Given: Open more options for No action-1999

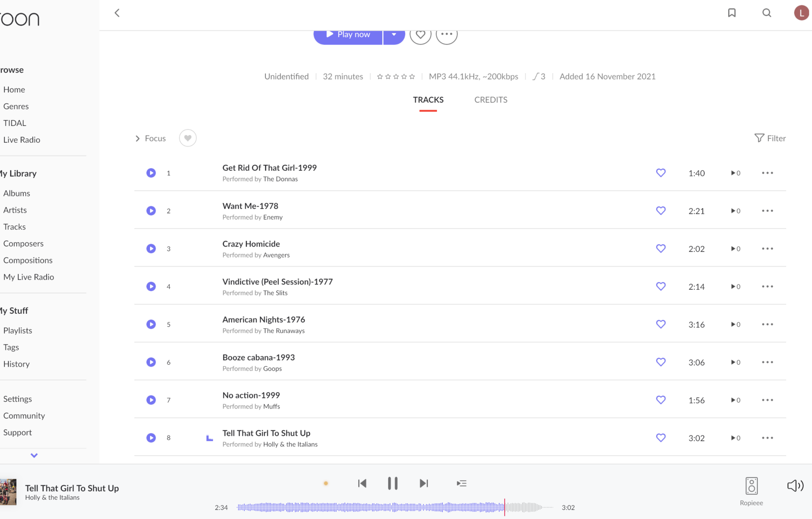Looking at the screenshot, I should click(x=767, y=400).
